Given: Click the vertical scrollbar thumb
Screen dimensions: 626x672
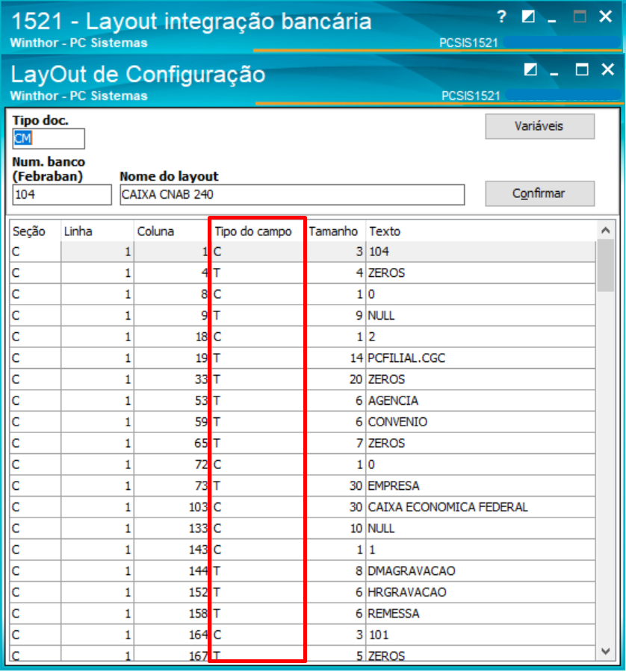Looking at the screenshot, I should (x=605, y=266).
